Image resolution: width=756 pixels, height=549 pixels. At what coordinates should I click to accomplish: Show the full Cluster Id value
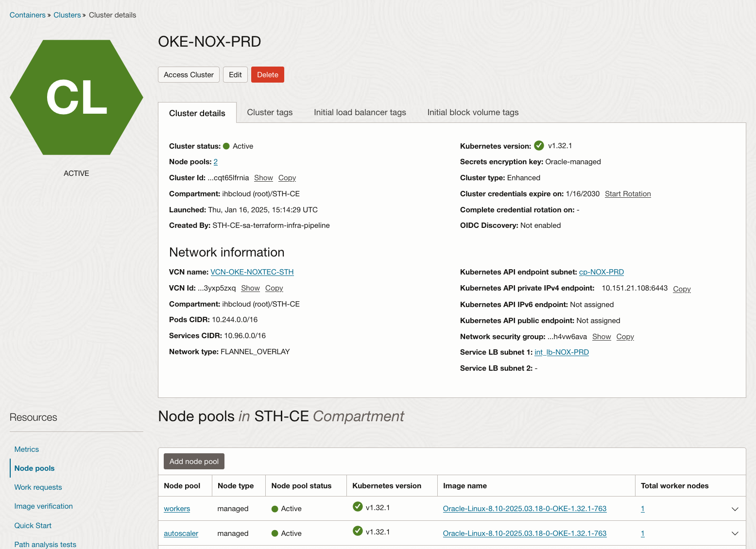263,178
